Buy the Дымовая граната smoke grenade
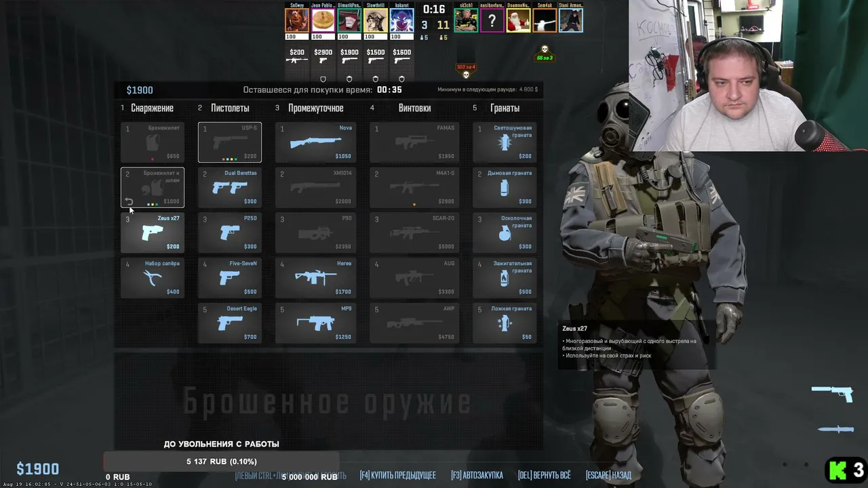The image size is (868, 488). [505, 188]
